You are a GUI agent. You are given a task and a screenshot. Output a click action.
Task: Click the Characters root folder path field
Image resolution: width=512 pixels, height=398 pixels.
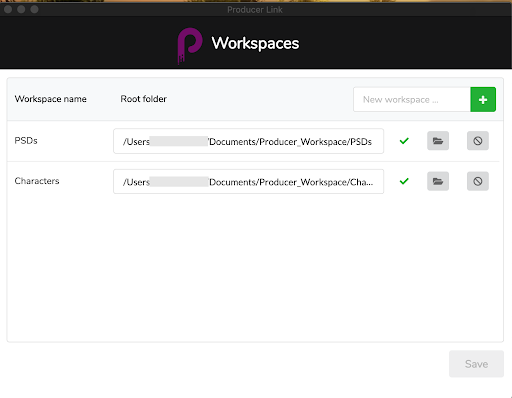click(248, 181)
